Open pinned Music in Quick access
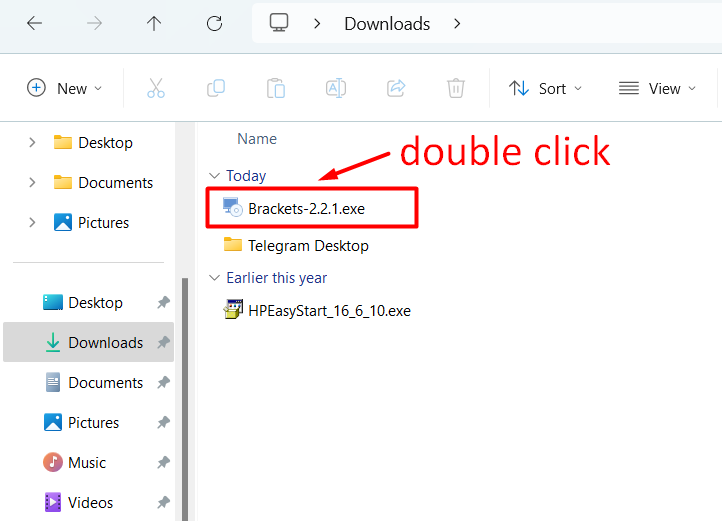 (x=75, y=462)
